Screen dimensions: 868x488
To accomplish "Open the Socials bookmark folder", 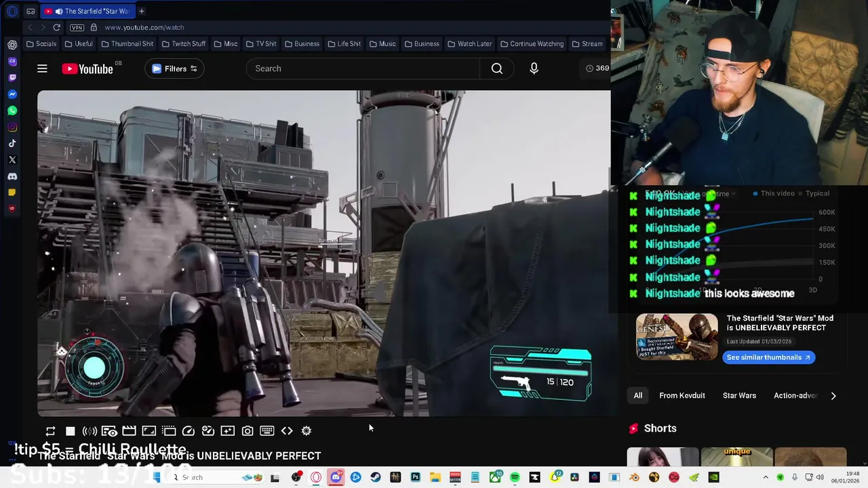I will [41, 43].
